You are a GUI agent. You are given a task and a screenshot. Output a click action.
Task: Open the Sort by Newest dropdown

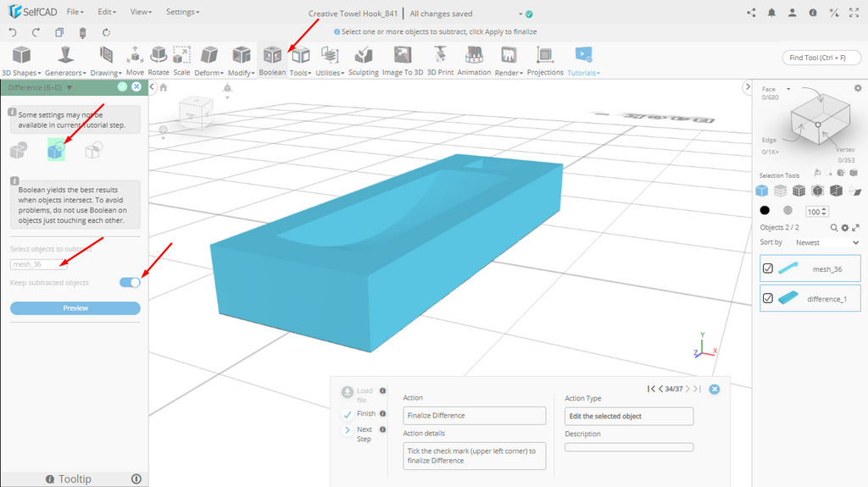[x=827, y=242]
